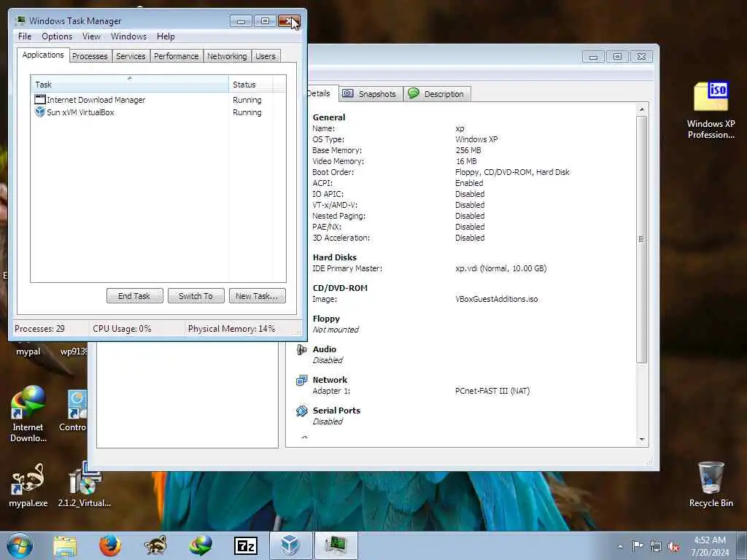Image resolution: width=747 pixels, height=560 pixels.
Task: Click the Hard Disks section heading
Action: pyautogui.click(x=334, y=257)
